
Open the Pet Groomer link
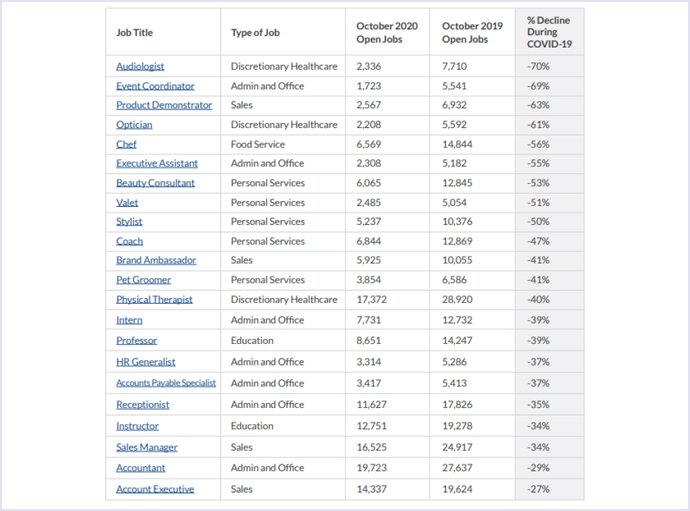(x=143, y=280)
